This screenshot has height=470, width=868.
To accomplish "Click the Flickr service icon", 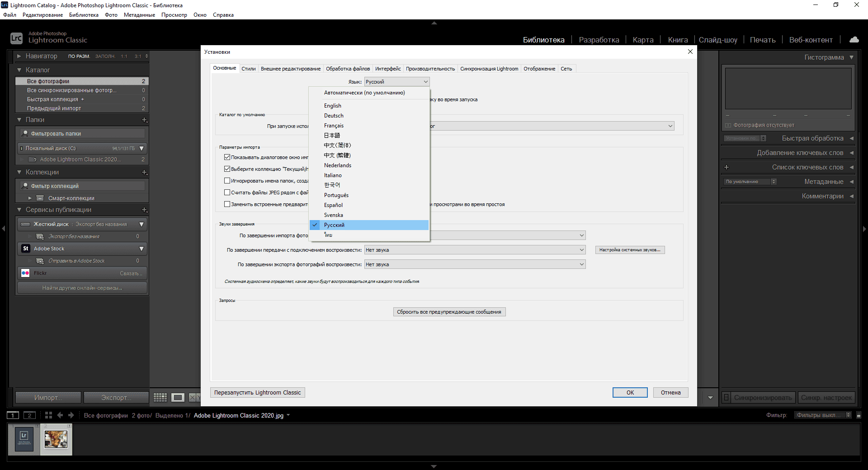I will [x=25, y=273].
